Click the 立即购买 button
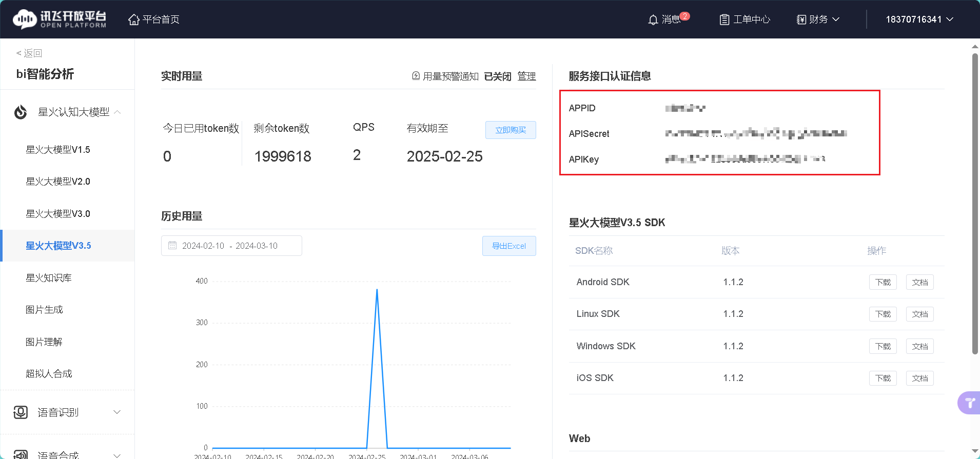 (511, 130)
